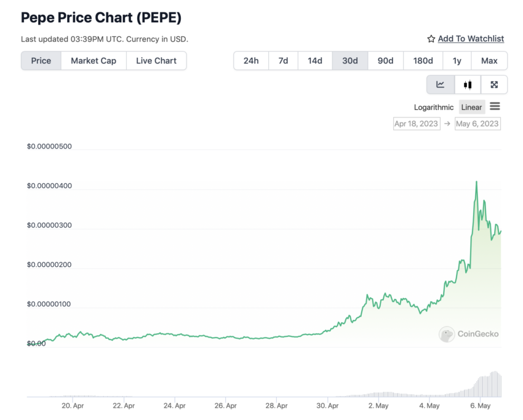Toggle Linear scale
523x420 pixels.
[472, 108]
